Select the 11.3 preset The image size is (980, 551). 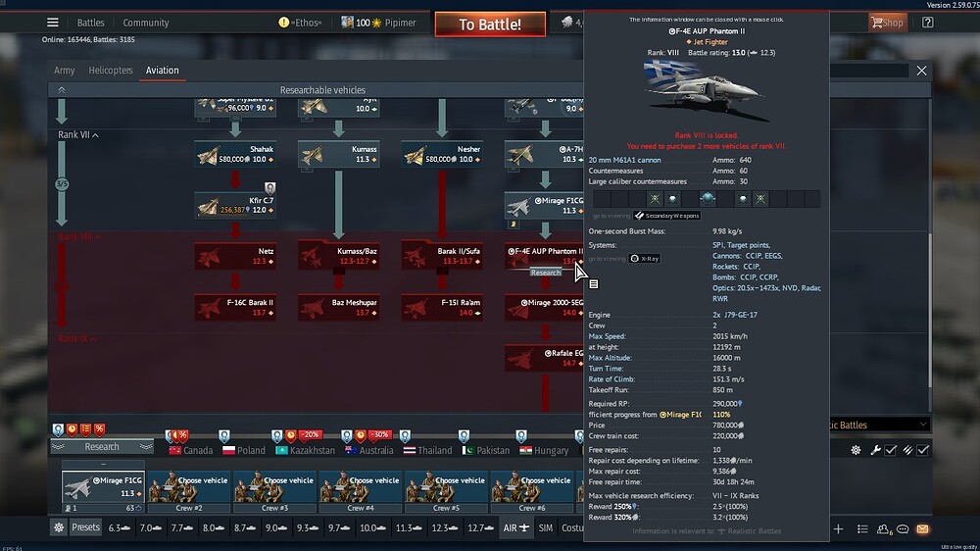409,527
